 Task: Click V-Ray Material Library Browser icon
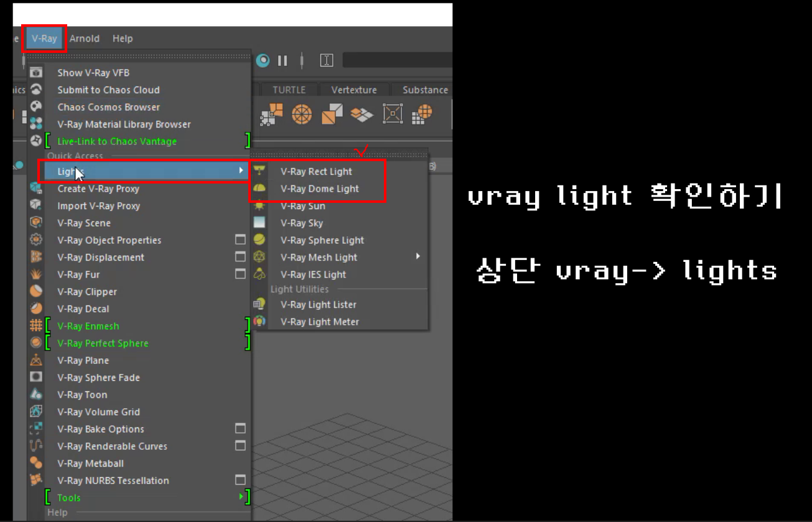click(36, 124)
